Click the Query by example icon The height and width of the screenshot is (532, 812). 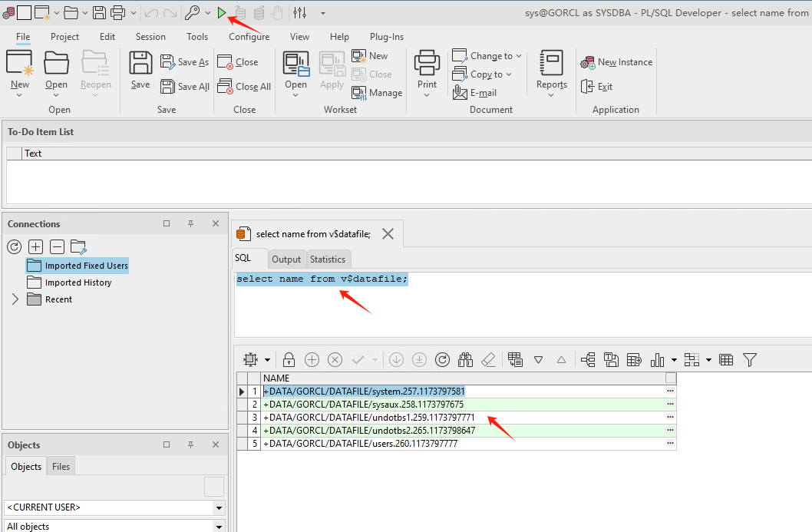pyautogui.click(x=515, y=359)
